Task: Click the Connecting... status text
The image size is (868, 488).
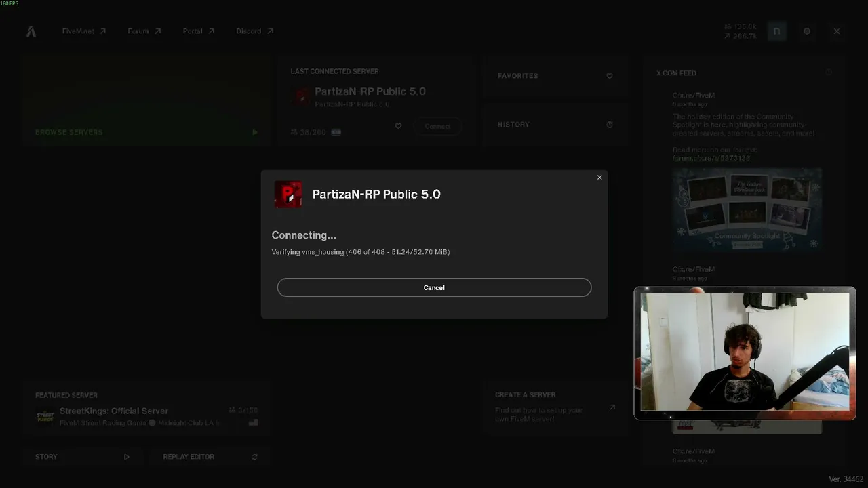Action: coord(304,235)
